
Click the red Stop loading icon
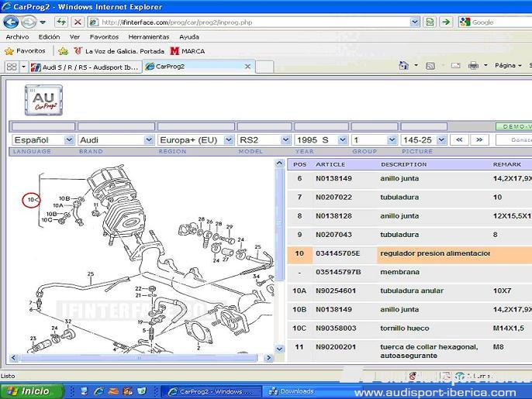pos(78,22)
